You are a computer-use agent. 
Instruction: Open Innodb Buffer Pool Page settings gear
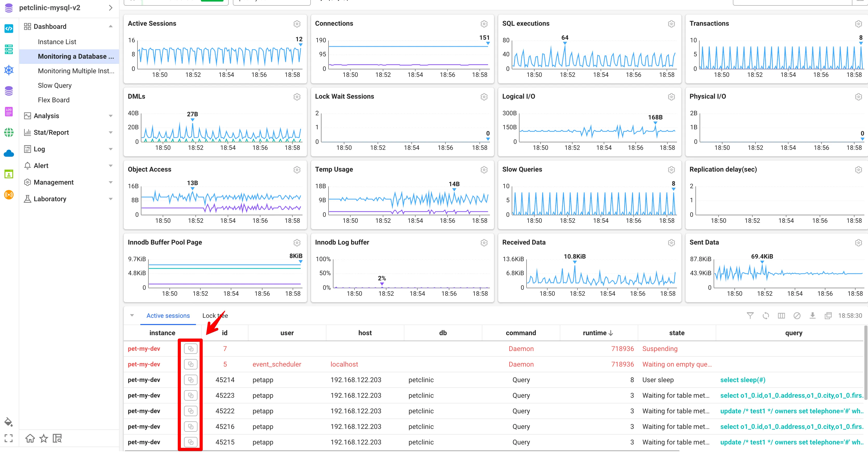[x=297, y=243]
